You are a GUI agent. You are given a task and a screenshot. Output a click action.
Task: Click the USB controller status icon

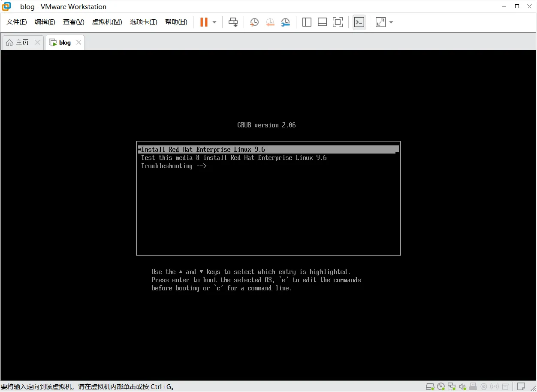click(473, 387)
